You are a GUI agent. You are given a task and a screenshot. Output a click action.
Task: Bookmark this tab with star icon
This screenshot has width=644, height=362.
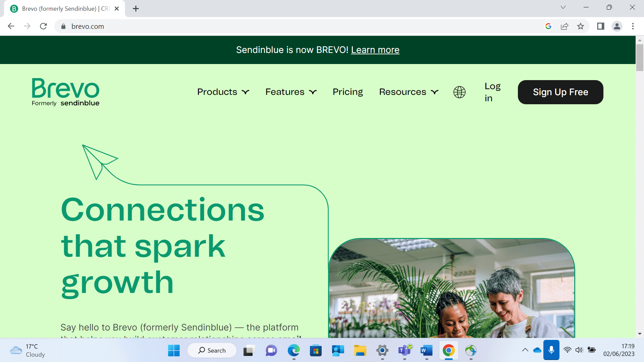[581, 26]
